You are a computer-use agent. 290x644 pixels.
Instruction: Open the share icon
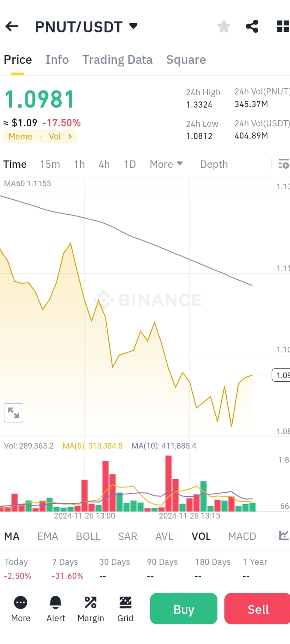252,27
